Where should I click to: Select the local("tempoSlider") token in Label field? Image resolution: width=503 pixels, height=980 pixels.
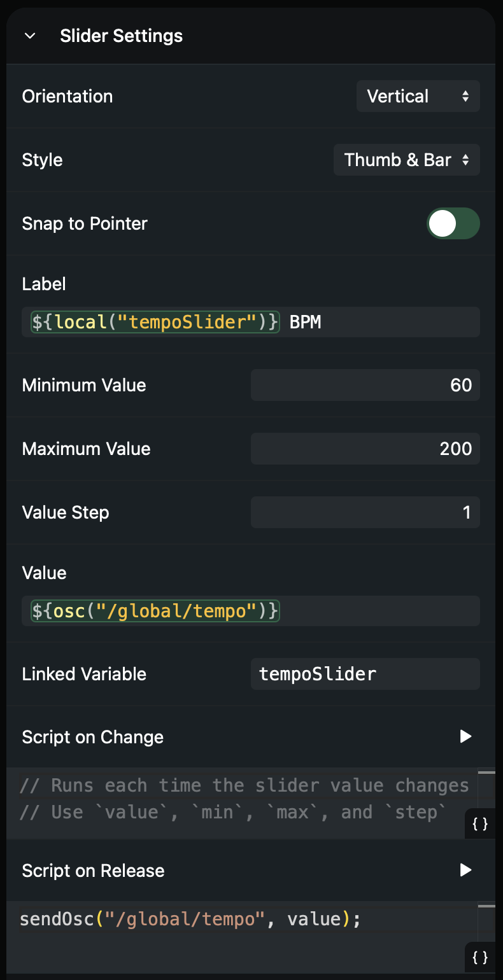coord(154,322)
